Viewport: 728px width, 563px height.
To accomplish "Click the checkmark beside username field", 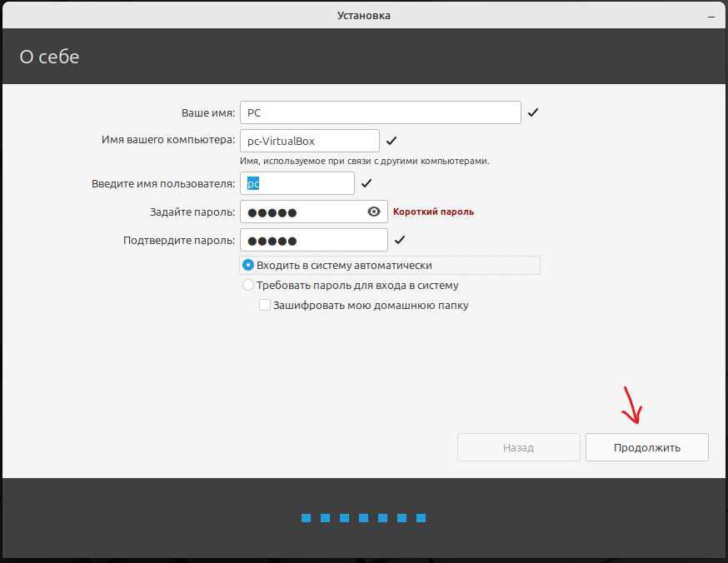I will point(366,183).
